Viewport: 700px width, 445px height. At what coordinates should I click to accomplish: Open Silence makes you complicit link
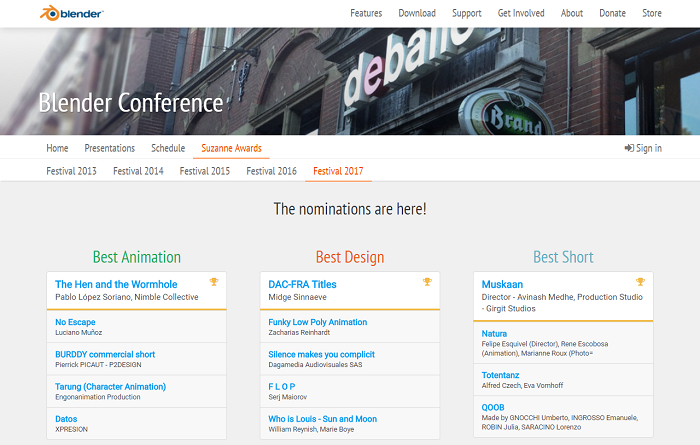tap(321, 354)
